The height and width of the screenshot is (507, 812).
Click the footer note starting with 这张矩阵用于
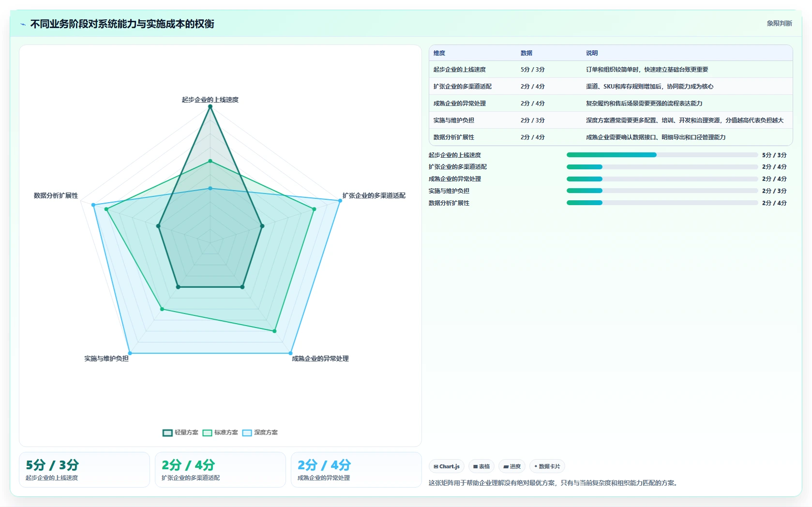[555, 483]
